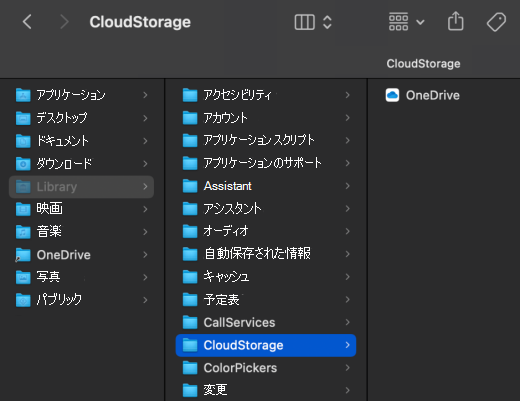This screenshot has height=401, width=520.
Task: Click the CloudStorage window title
Action: pyautogui.click(x=140, y=22)
